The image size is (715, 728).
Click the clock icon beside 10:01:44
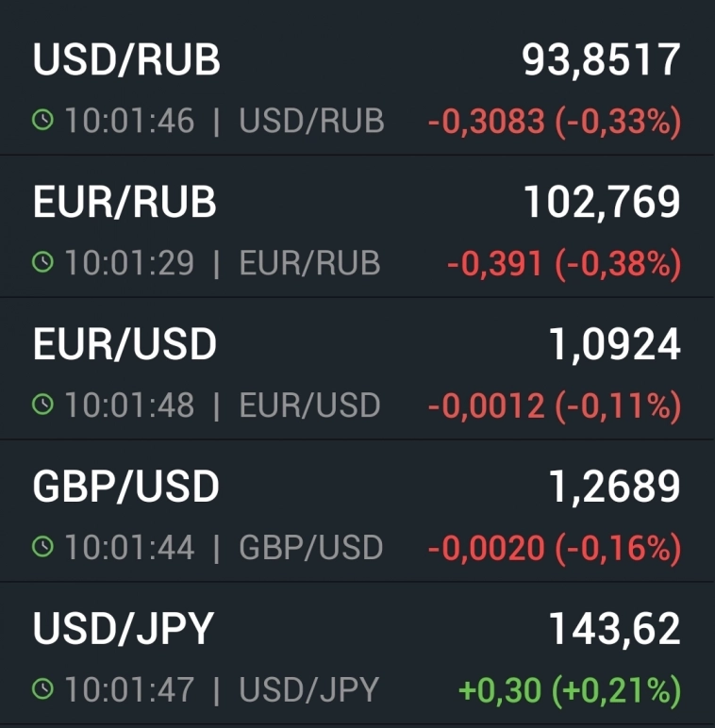[43, 547]
